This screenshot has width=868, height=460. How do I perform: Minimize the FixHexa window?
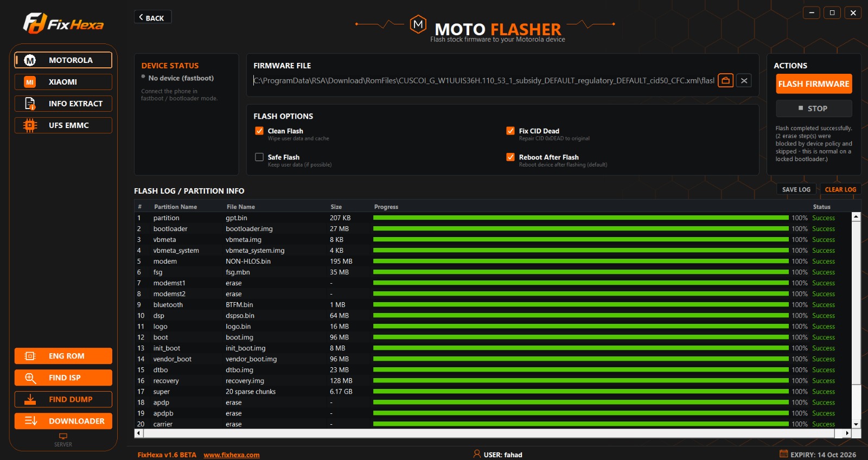click(812, 12)
